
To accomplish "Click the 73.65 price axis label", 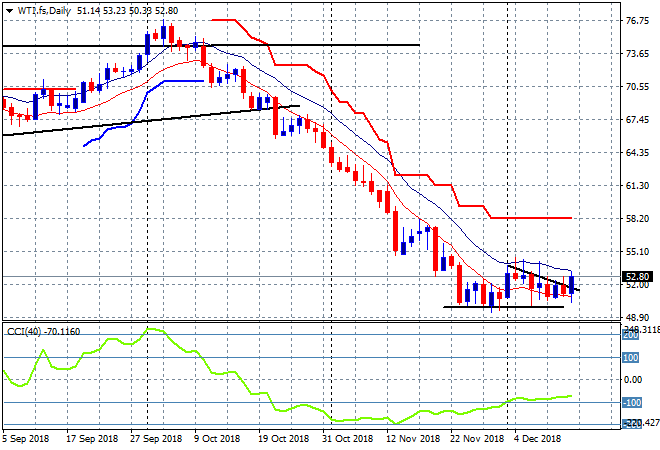I will 637,53.
